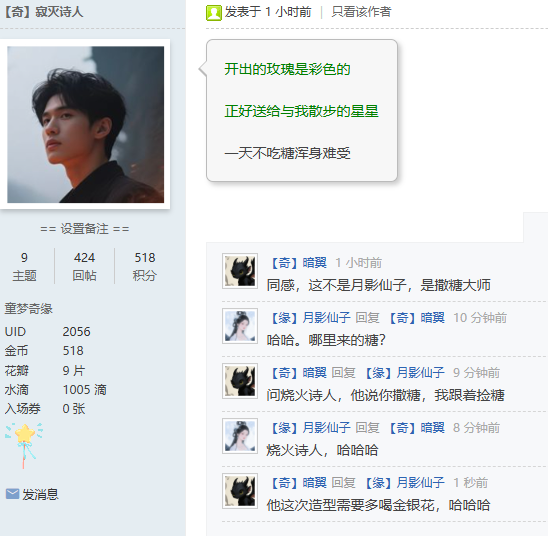This screenshot has height=536, width=548.
Task: Click the star wand medal icon
Action: tap(24, 445)
